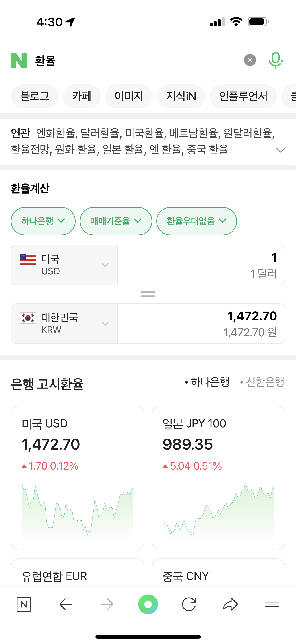
Task: Swap currencies with the equals icon
Action: (x=148, y=294)
